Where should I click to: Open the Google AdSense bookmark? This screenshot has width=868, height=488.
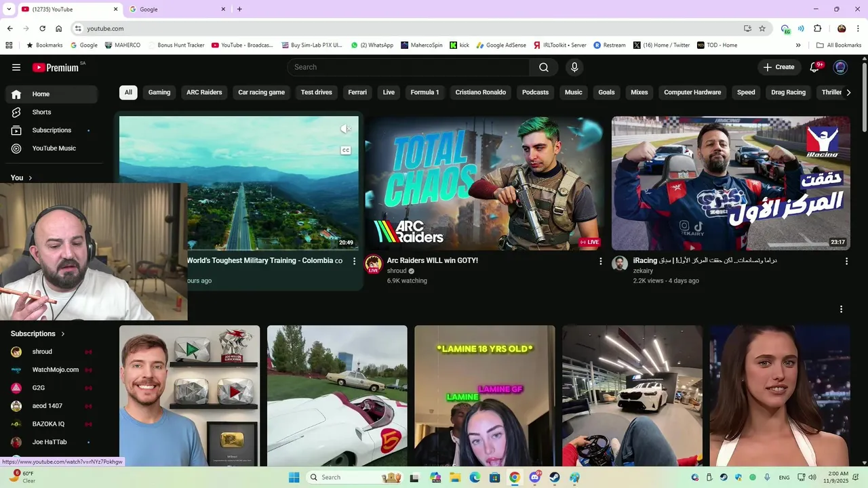pos(501,45)
